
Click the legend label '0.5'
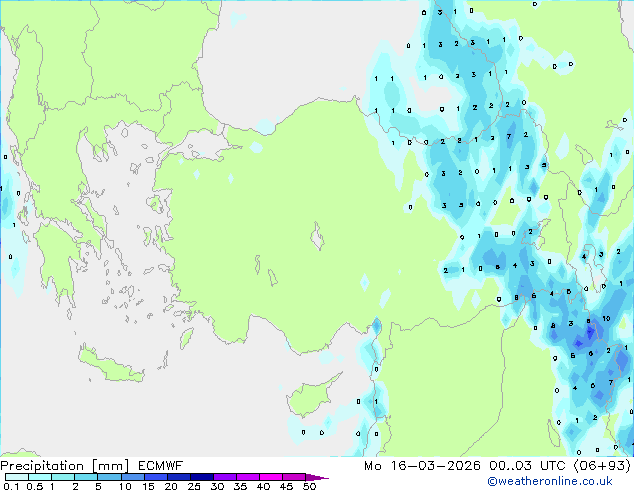[x=35, y=486]
